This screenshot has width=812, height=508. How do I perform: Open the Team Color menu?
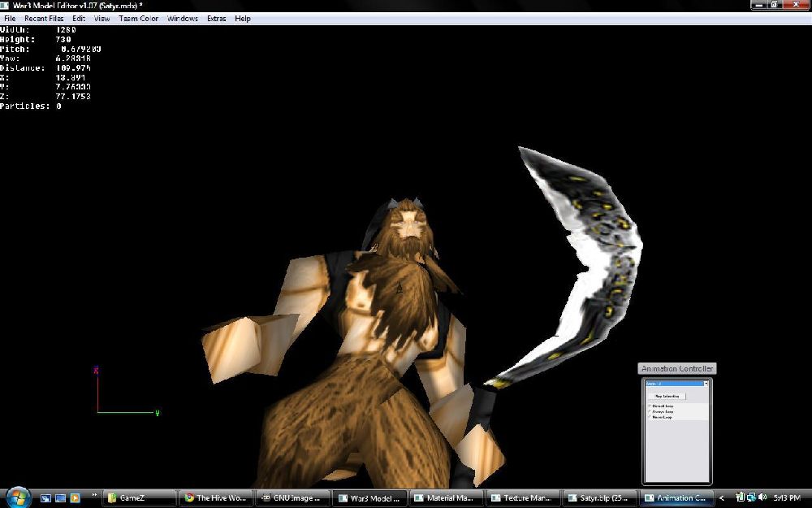(x=138, y=19)
